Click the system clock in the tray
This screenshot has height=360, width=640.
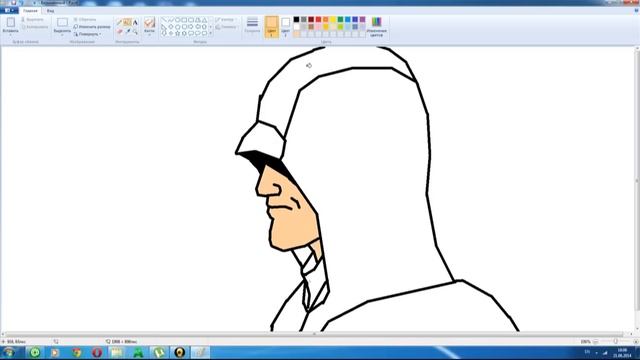[622, 353]
